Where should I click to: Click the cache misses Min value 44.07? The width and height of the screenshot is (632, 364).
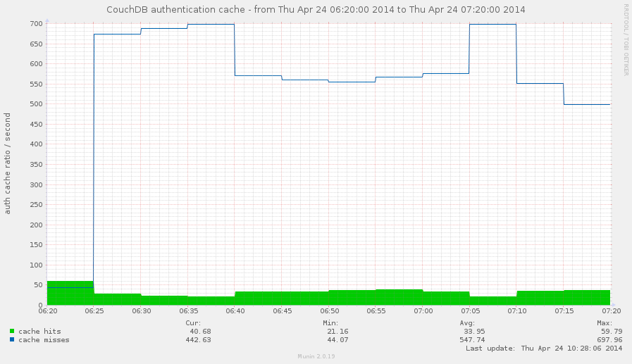pyautogui.click(x=337, y=340)
